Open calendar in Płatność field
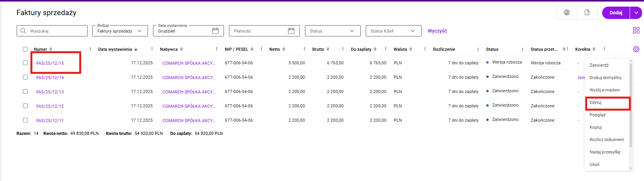 point(291,31)
